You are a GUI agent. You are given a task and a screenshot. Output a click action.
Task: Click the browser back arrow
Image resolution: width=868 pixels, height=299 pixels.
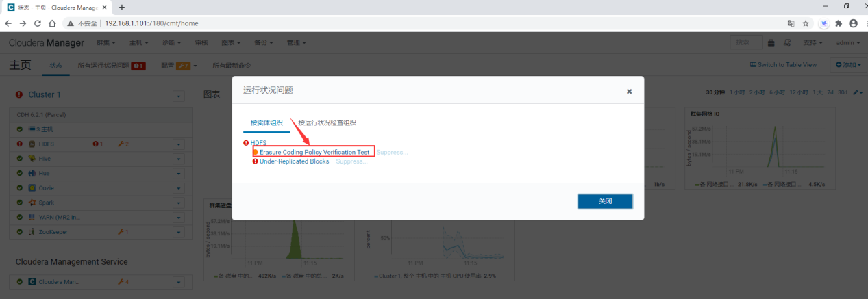point(9,23)
